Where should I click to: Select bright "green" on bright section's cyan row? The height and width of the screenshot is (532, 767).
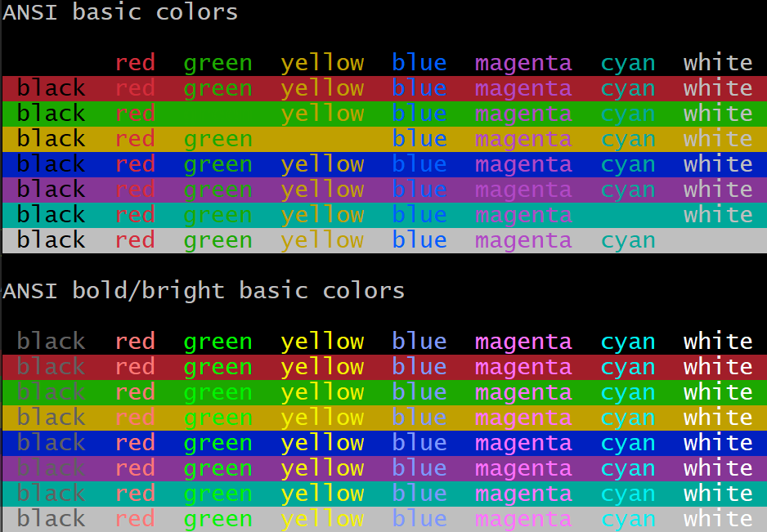[217, 494]
